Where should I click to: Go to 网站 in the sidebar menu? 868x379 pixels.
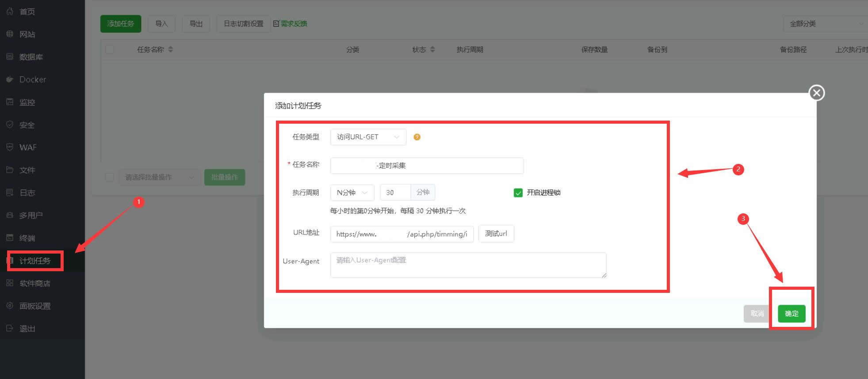click(x=27, y=34)
